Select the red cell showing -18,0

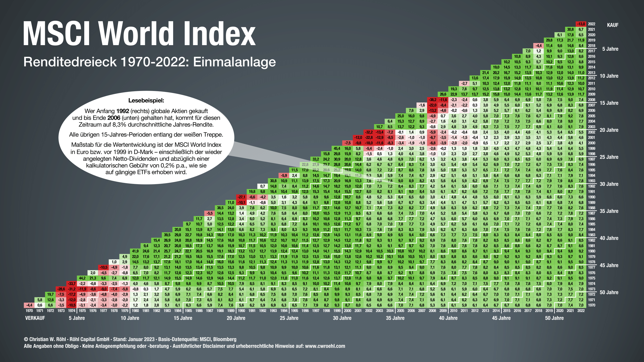pos(369,143)
